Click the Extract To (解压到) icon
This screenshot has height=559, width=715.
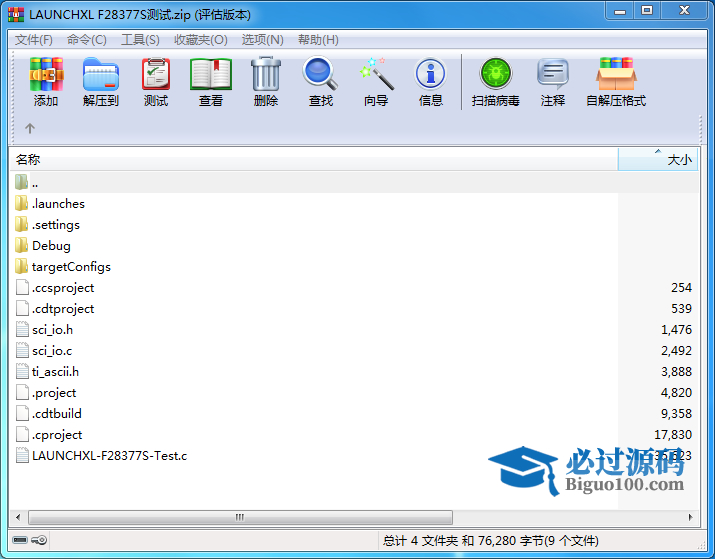click(101, 74)
